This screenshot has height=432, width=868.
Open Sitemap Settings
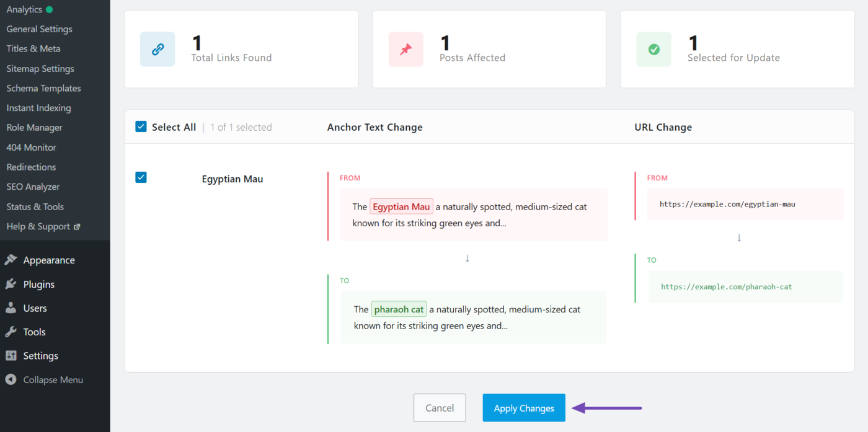[x=40, y=69]
